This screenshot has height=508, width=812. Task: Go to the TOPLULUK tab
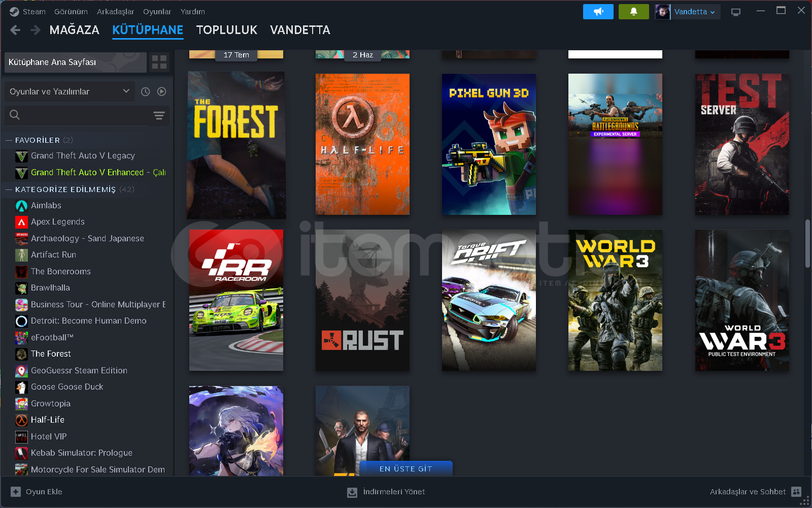point(227,30)
